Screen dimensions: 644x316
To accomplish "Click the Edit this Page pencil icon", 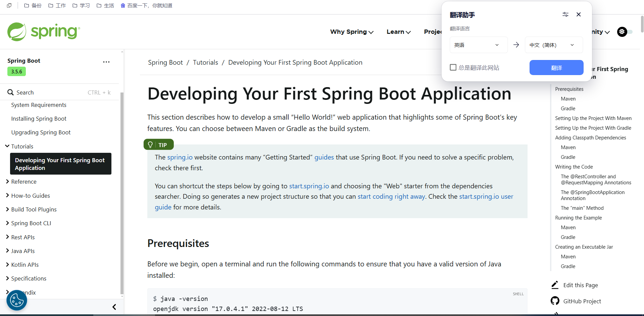I will click(x=555, y=285).
